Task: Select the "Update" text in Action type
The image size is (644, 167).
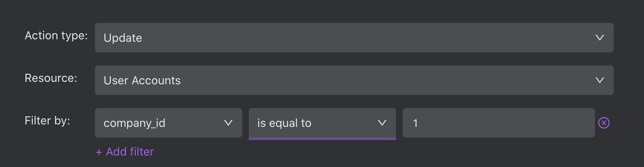Action: (123, 38)
